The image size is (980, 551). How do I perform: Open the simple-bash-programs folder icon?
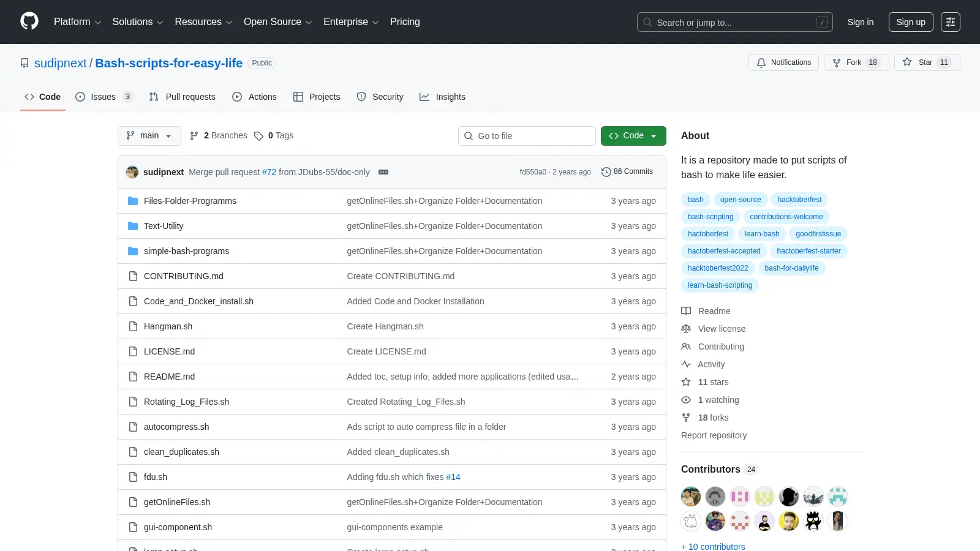[133, 251]
